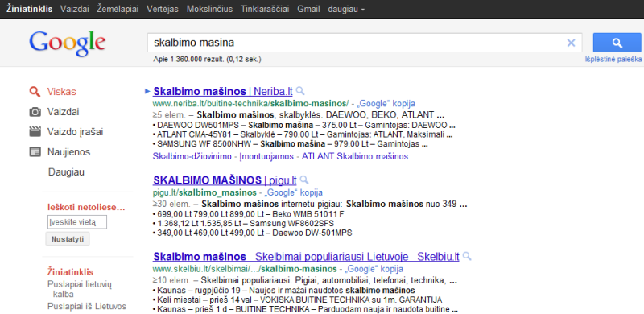
Task: Select the Žiniatinklis sidebar filter
Action: 70,272
